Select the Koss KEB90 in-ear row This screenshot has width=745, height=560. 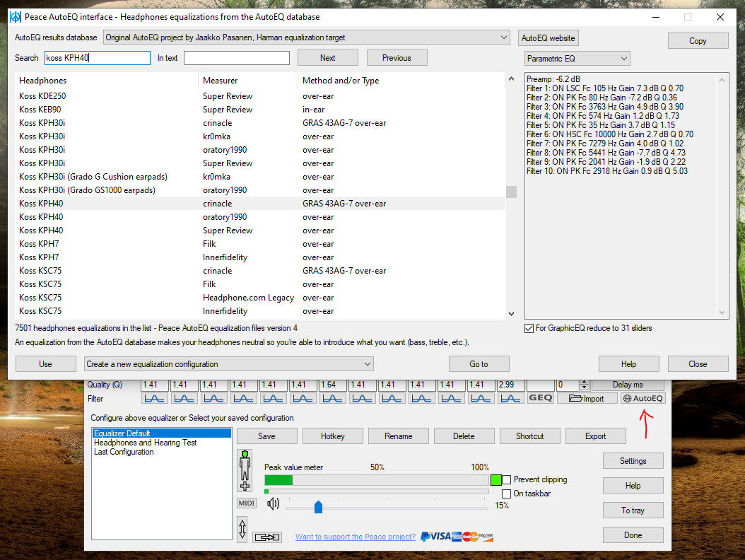point(262,110)
